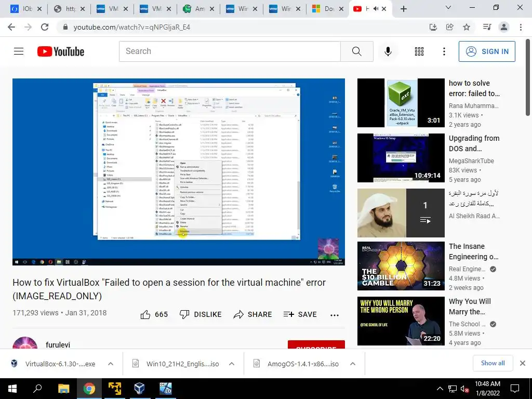Screen dimensions: 532x399
Task: Go to the YouTube home logo
Action: pyautogui.click(x=61, y=51)
